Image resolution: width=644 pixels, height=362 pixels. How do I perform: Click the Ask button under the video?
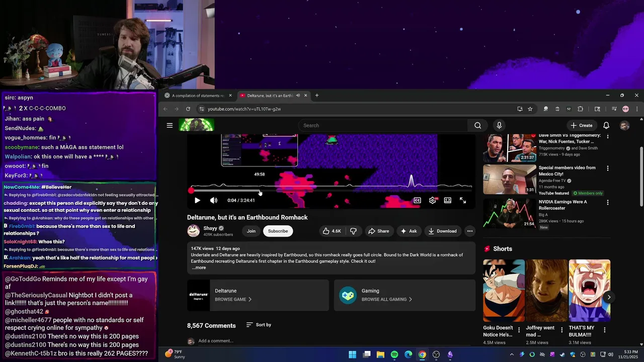tap(409, 231)
